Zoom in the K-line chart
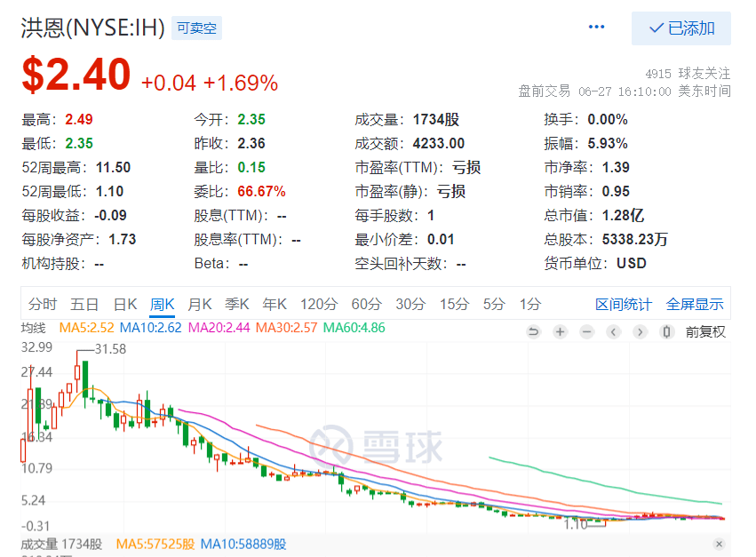756x557 pixels. (561, 332)
